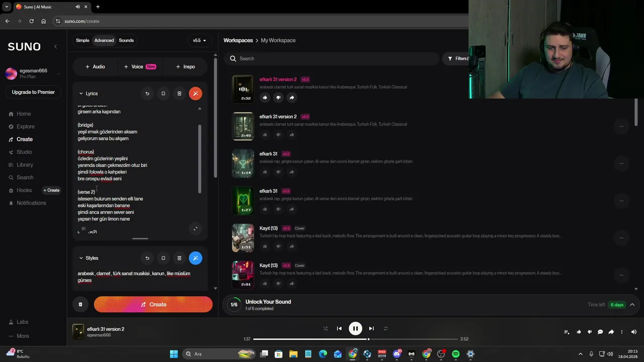
Task: Mute the Suno browser tab audio
Action: [x=77, y=7]
